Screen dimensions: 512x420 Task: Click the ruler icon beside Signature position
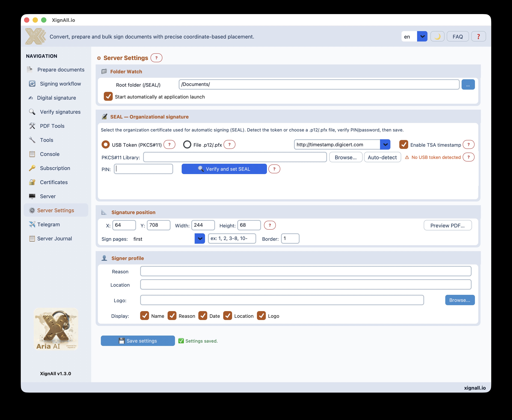coord(104,212)
